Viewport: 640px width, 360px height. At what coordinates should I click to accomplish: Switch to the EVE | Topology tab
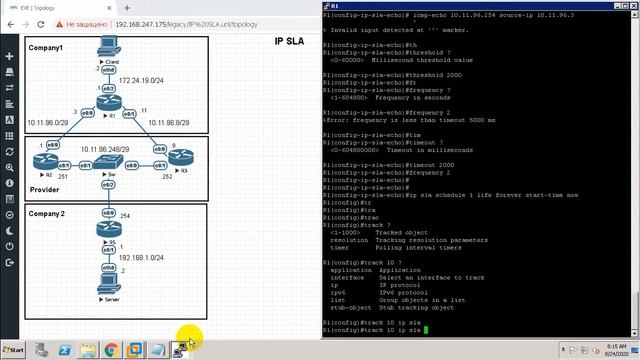(59, 8)
